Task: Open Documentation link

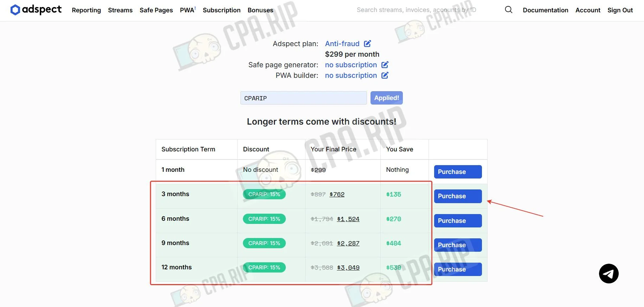Action: 546,10
